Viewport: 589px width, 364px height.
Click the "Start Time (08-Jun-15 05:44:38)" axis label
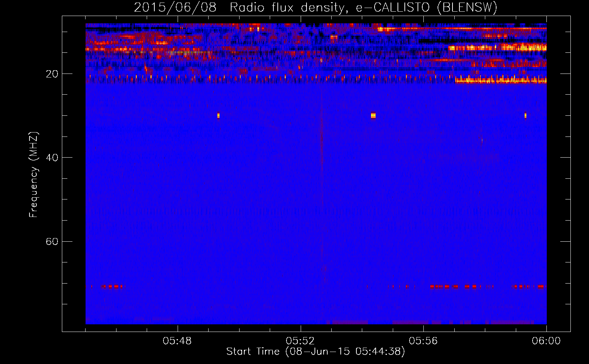pos(316,352)
